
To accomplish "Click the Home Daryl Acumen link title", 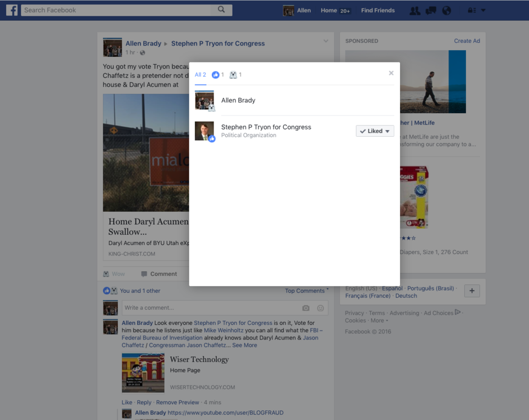I will click(x=148, y=226).
